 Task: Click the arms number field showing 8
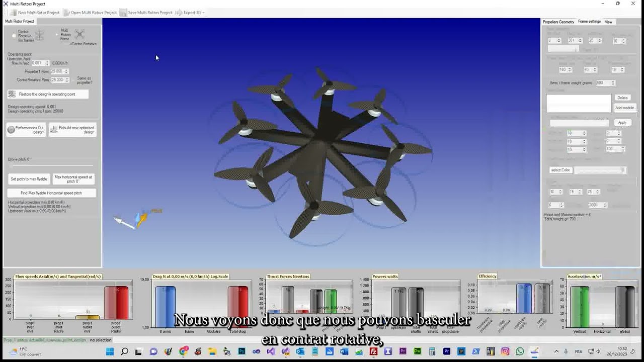[554, 41]
